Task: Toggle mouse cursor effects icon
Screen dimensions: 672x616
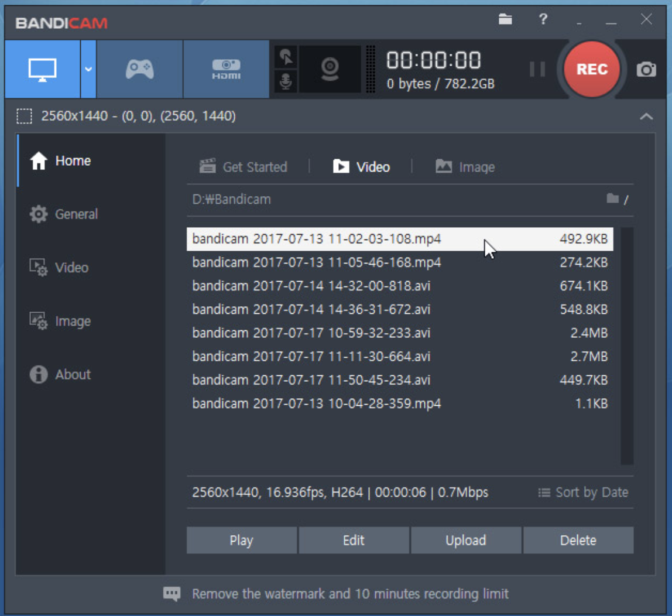Action: 286,57
